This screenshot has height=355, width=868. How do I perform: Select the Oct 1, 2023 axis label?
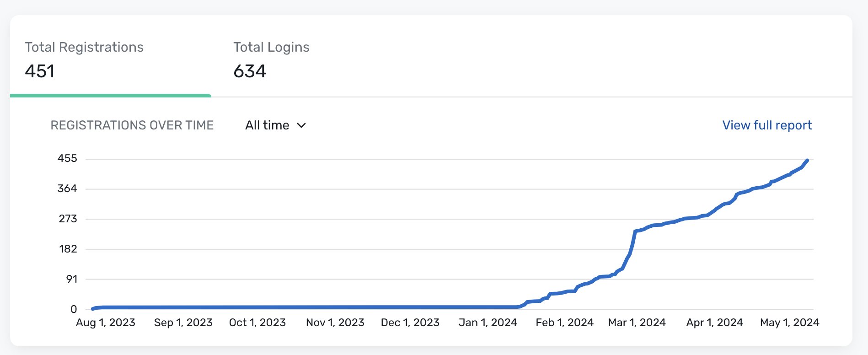coord(257,323)
